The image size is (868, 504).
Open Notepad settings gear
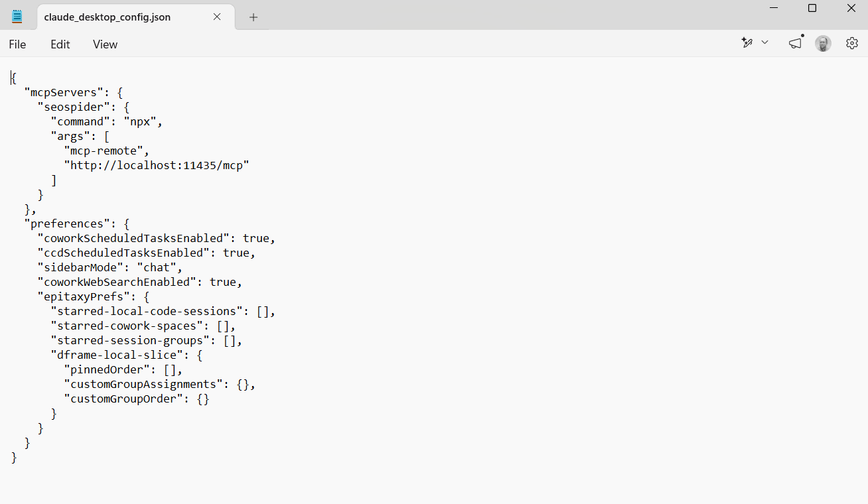(x=852, y=43)
